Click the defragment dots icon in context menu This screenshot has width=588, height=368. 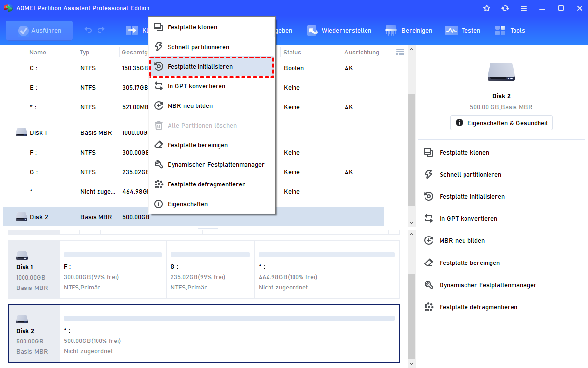[159, 184]
